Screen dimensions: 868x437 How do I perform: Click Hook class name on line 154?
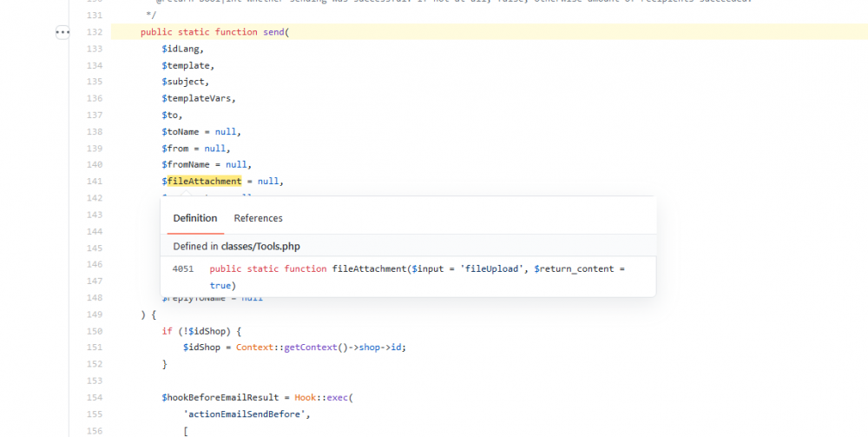[x=305, y=397]
